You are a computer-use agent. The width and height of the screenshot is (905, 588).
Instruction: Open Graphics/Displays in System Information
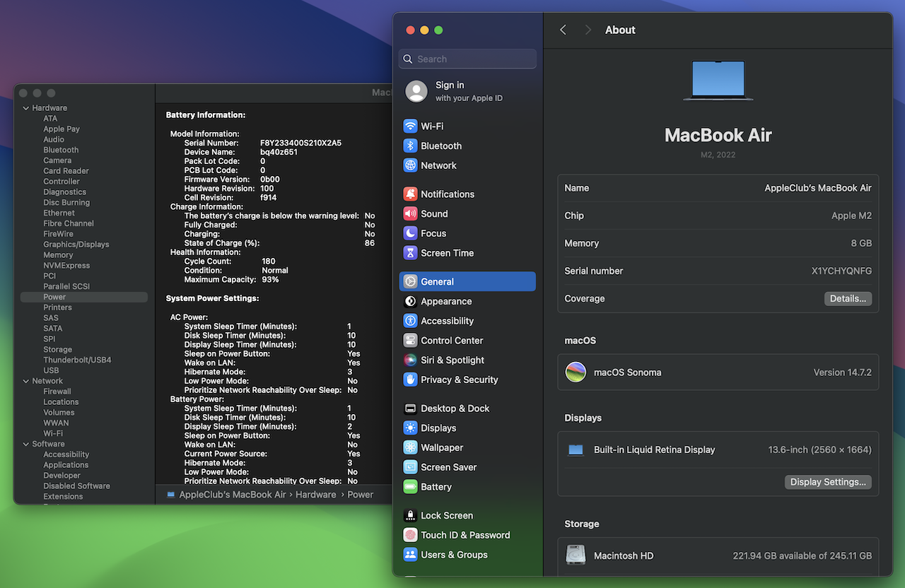tap(76, 245)
